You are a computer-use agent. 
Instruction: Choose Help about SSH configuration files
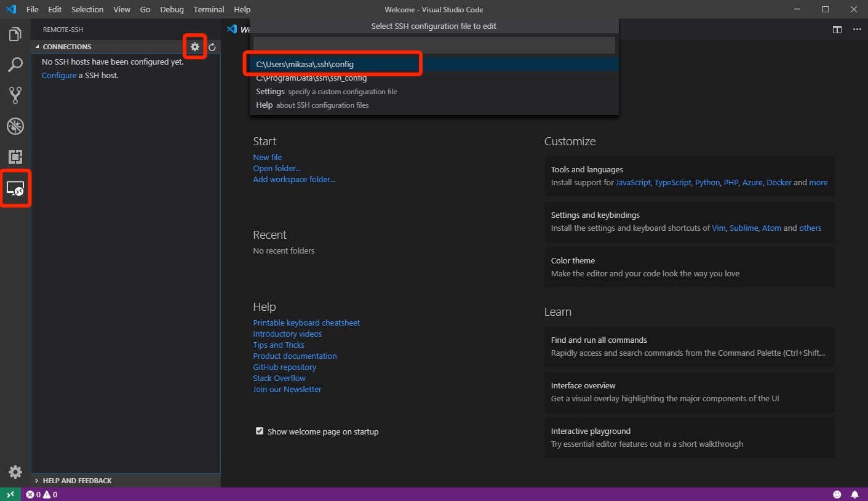(434, 105)
